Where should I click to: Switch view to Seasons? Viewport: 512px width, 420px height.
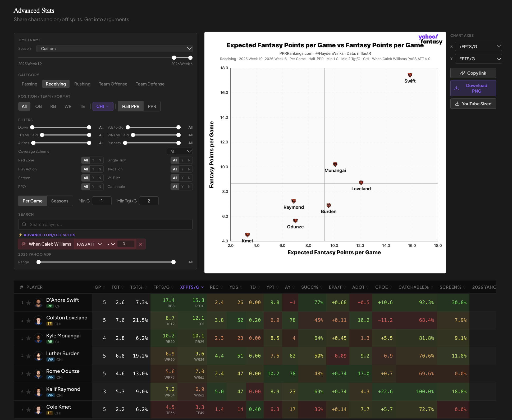tap(60, 201)
